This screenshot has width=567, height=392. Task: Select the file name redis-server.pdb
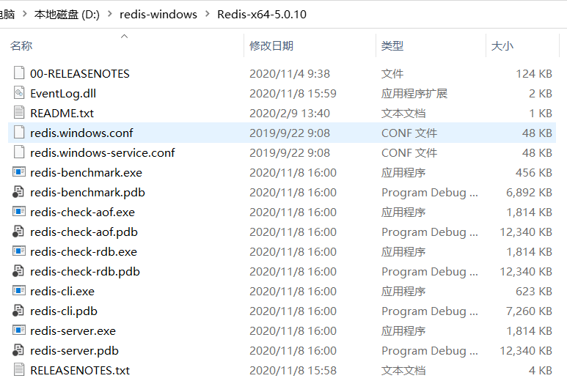[75, 350]
